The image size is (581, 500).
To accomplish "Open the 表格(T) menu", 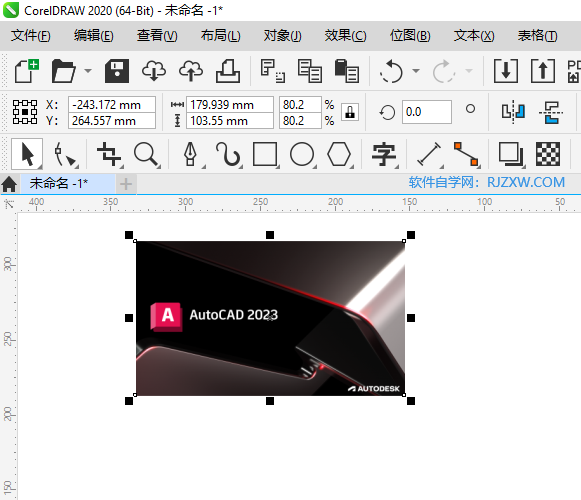I will pyautogui.click(x=537, y=36).
